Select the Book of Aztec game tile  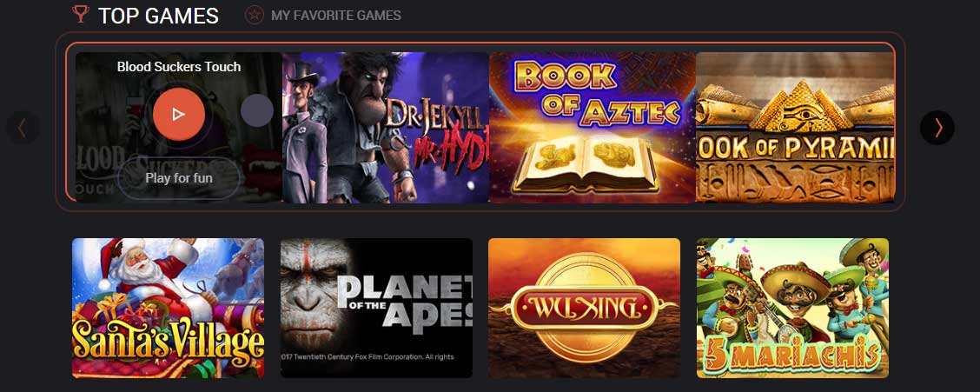tap(592, 128)
